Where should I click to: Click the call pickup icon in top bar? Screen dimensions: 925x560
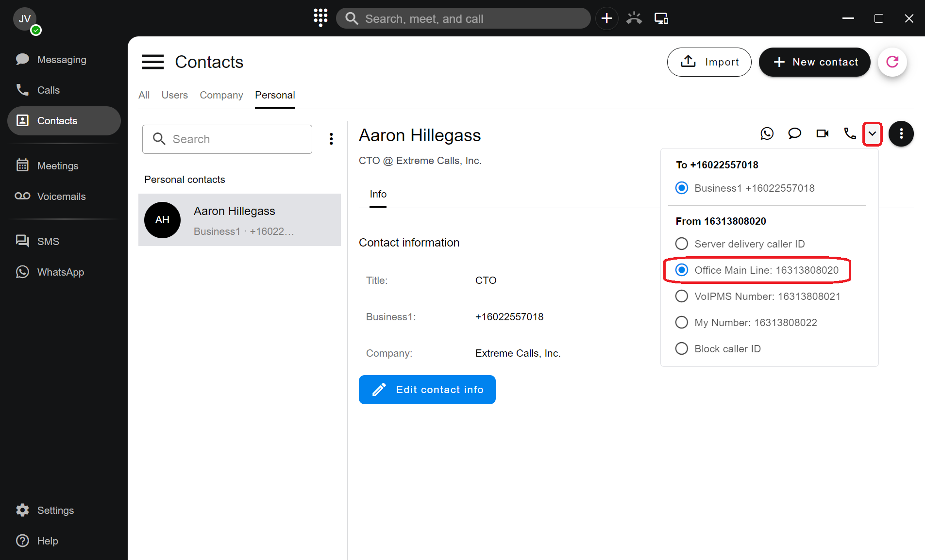click(x=634, y=18)
